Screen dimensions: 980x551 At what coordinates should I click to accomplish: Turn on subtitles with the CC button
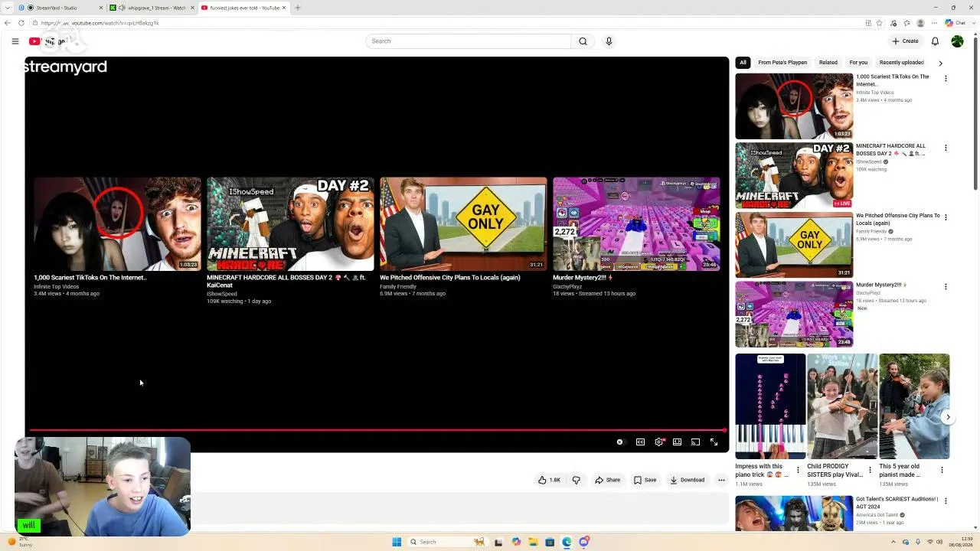tap(640, 442)
